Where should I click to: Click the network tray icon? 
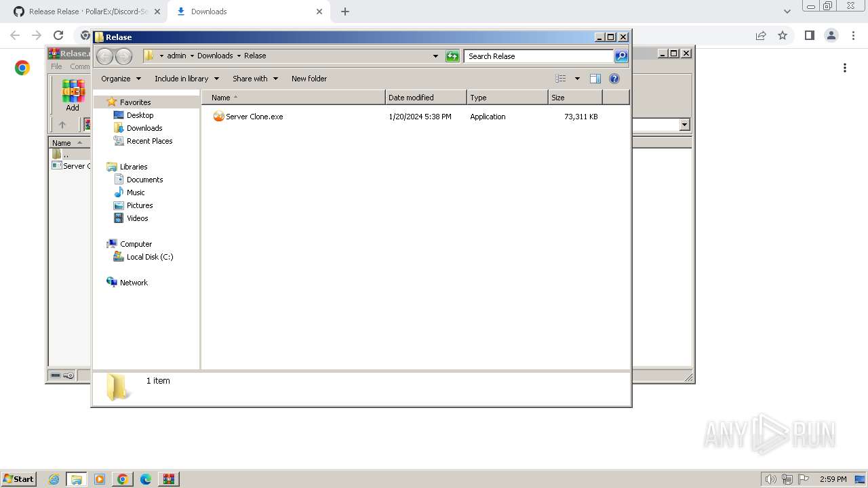tap(787, 479)
